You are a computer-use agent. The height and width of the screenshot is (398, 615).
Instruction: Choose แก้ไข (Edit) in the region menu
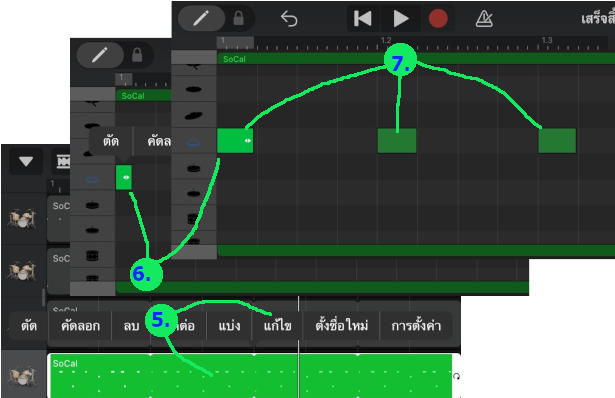click(x=277, y=325)
